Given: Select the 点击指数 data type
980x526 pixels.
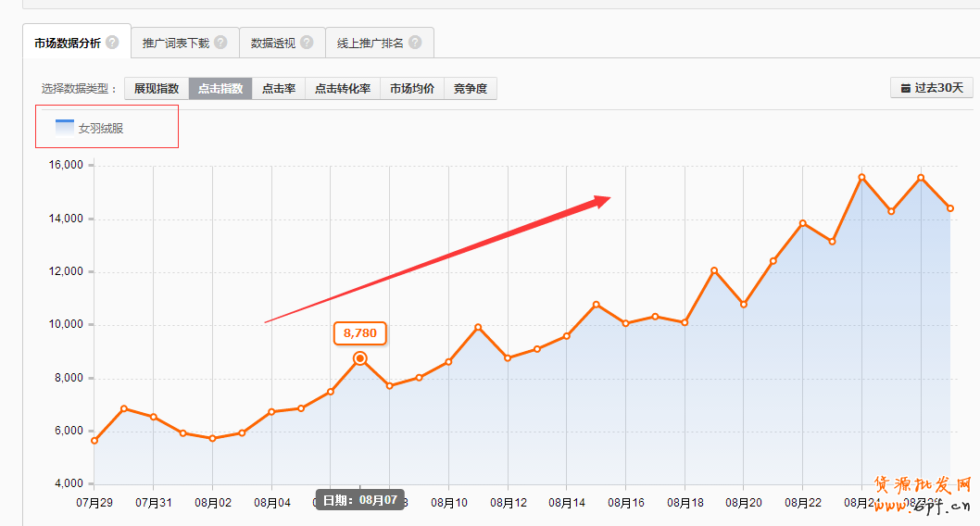Looking at the screenshot, I should click(220, 89).
